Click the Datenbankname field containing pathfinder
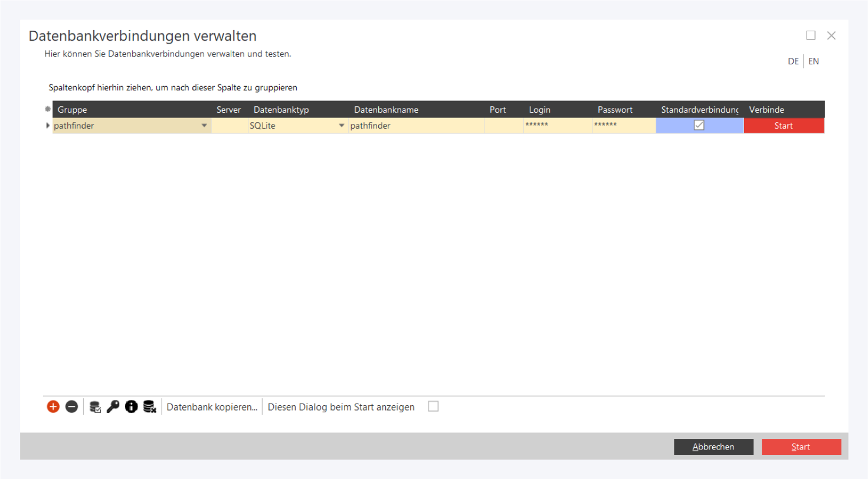868x479 pixels. (416, 126)
